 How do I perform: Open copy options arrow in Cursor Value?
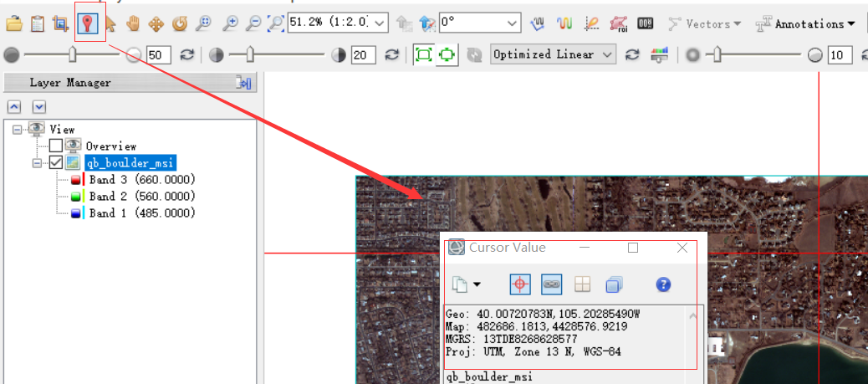point(476,284)
